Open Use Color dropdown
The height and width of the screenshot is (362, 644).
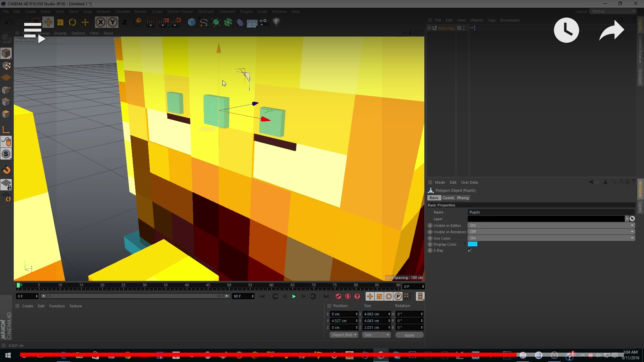point(551,238)
